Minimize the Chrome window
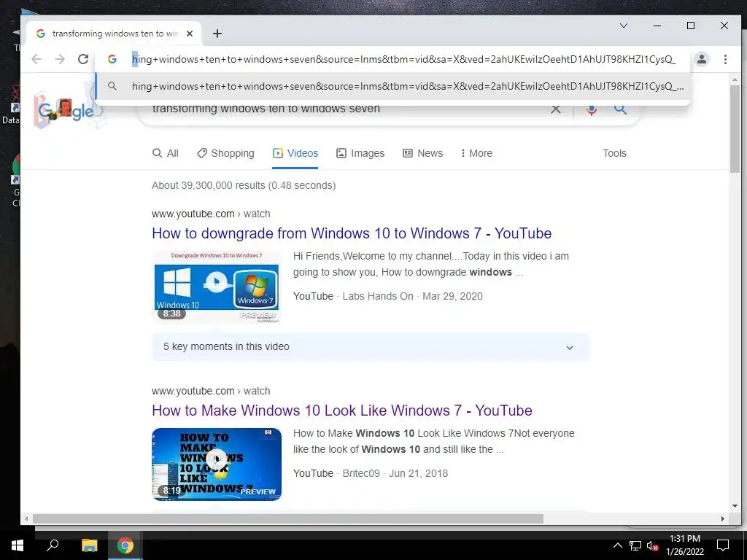The image size is (747, 560). (657, 26)
